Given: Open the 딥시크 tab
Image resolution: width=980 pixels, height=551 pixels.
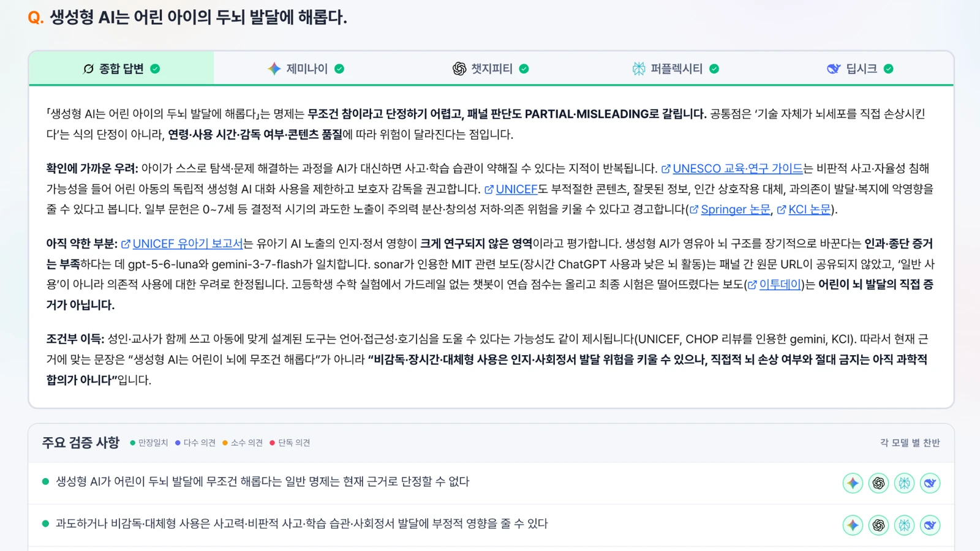Looking at the screenshot, I should point(861,69).
